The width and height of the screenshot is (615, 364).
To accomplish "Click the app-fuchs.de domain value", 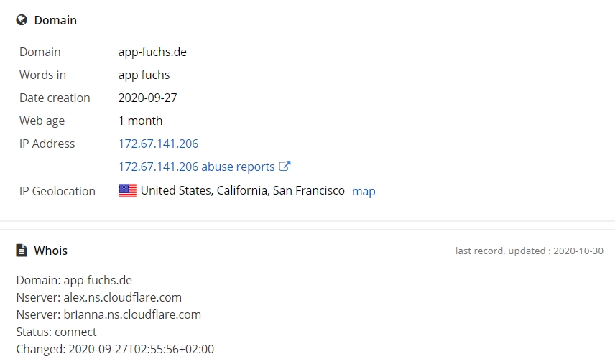I will [152, 52].
